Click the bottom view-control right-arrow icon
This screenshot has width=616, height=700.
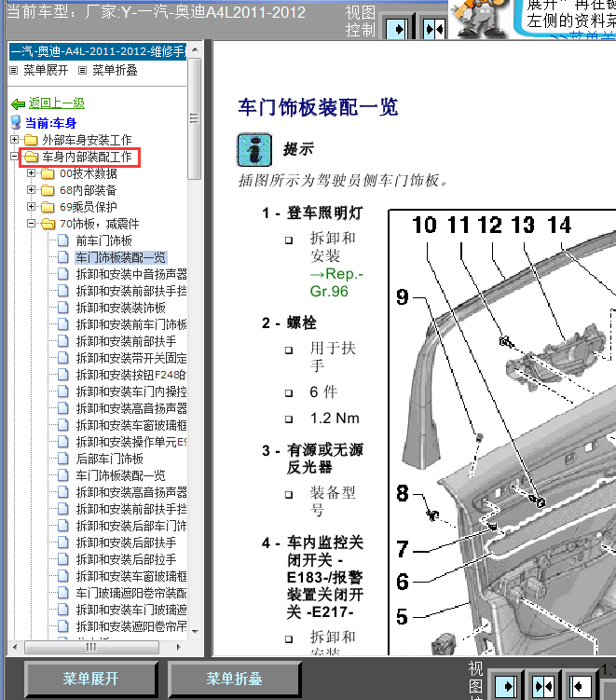point(506,686)
